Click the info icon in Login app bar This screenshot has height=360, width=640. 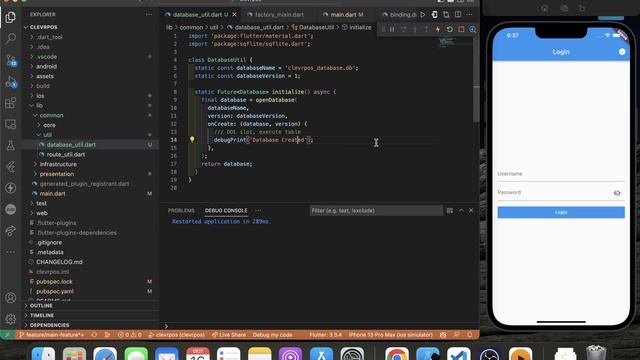[622, 51]
